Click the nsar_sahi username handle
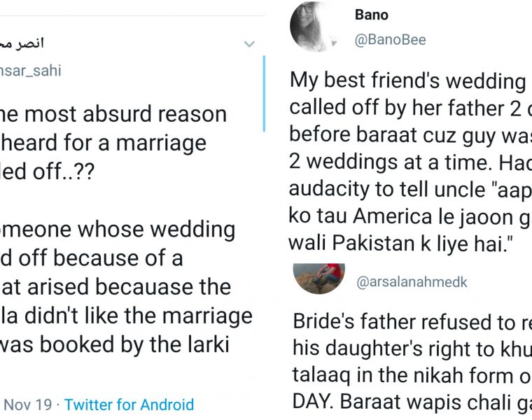Viewport: 532px width, 420px height. pos(31,71)
